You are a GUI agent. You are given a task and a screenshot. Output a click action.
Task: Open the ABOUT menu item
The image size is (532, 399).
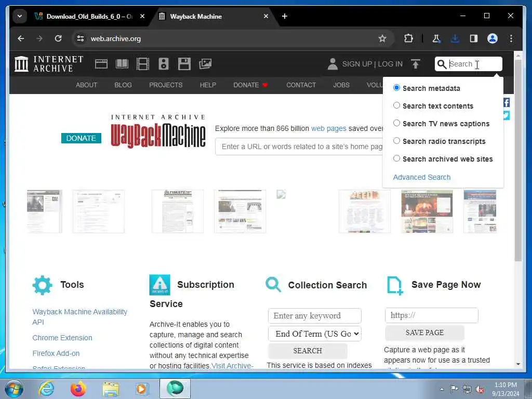pyautogui.click(x=86, y=85)
